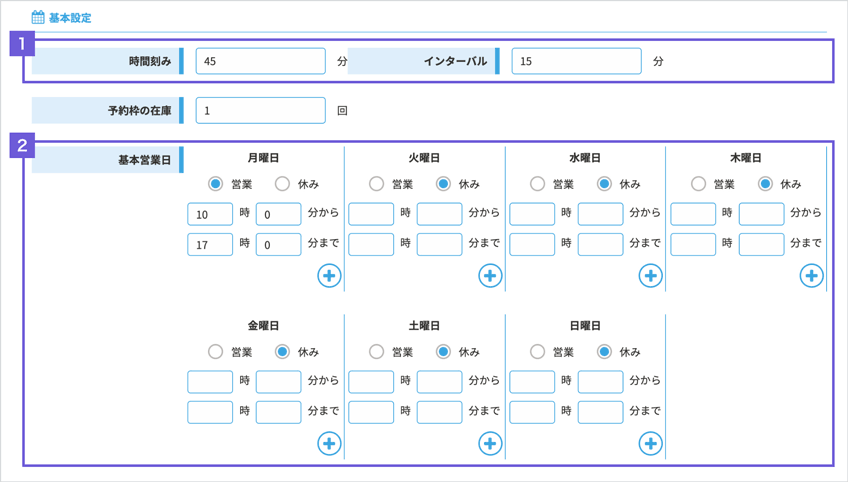This screenshot has height=482, width=848.
Task: Click the インターバル field showing 15
Action: coord(577,61)
